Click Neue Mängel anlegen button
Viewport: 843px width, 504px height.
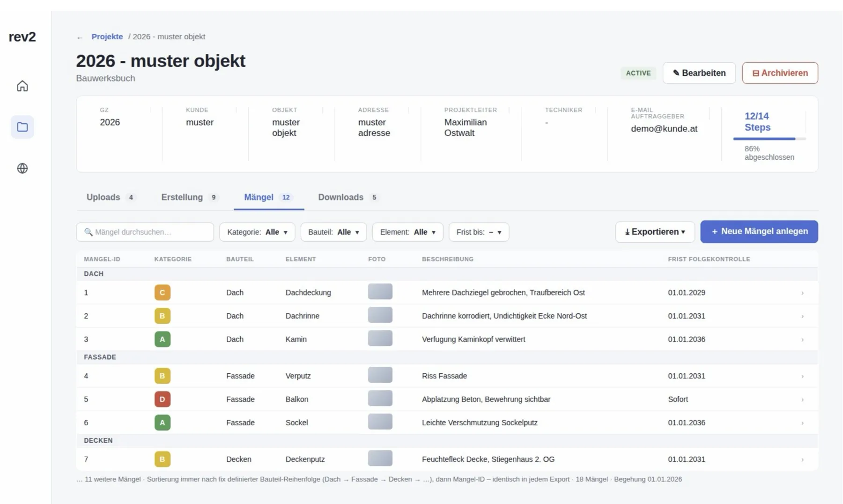(x=759, y=232)
